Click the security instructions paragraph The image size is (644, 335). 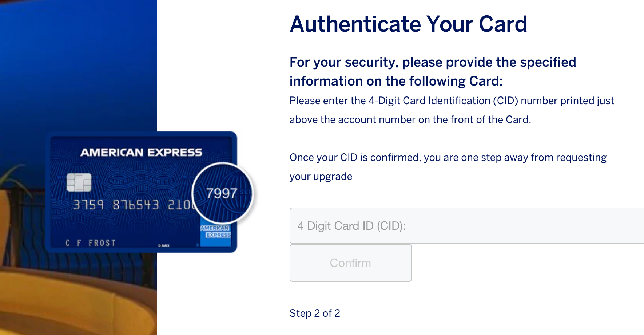tap(451, 109)
